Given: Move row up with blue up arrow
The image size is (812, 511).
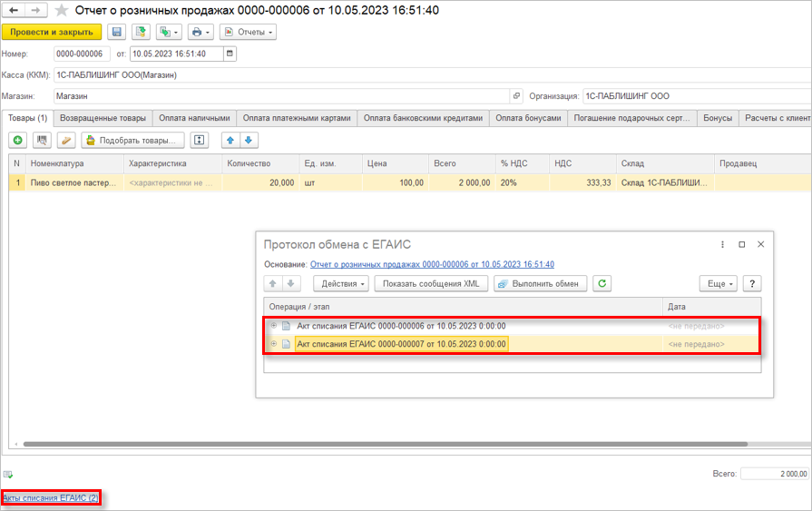Looking at the screenshot, I should 230,140.
